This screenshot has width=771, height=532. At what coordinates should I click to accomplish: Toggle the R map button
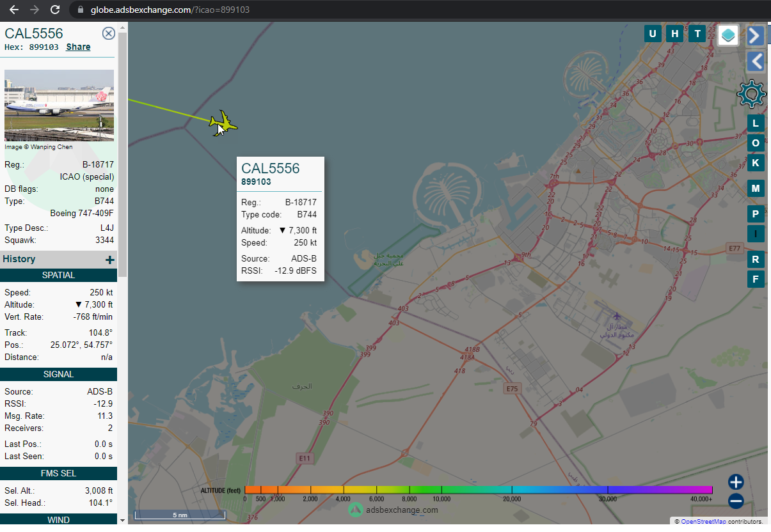click(x=756, y=260)
